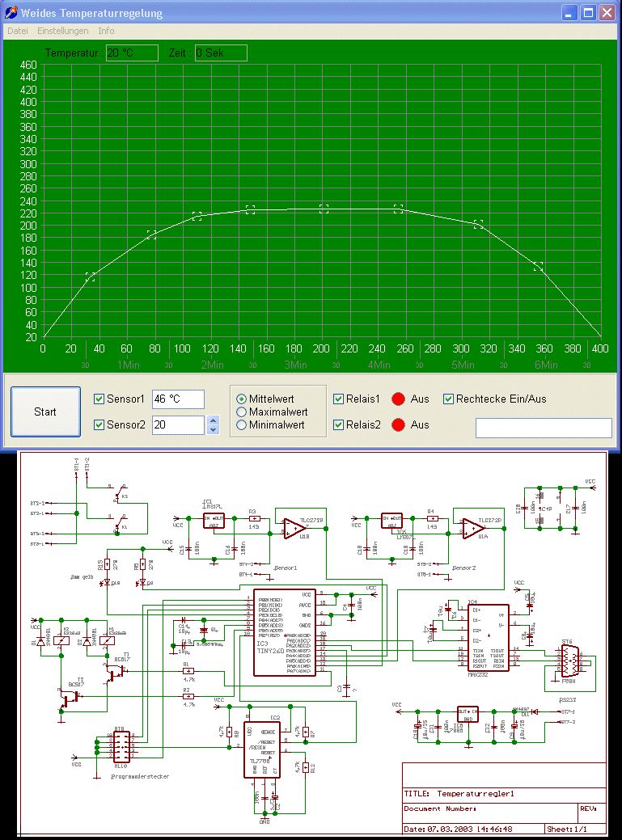Toggle the Sensor1 checkbox
Viewport: 622px width, 840px height.
click(99, 399)
